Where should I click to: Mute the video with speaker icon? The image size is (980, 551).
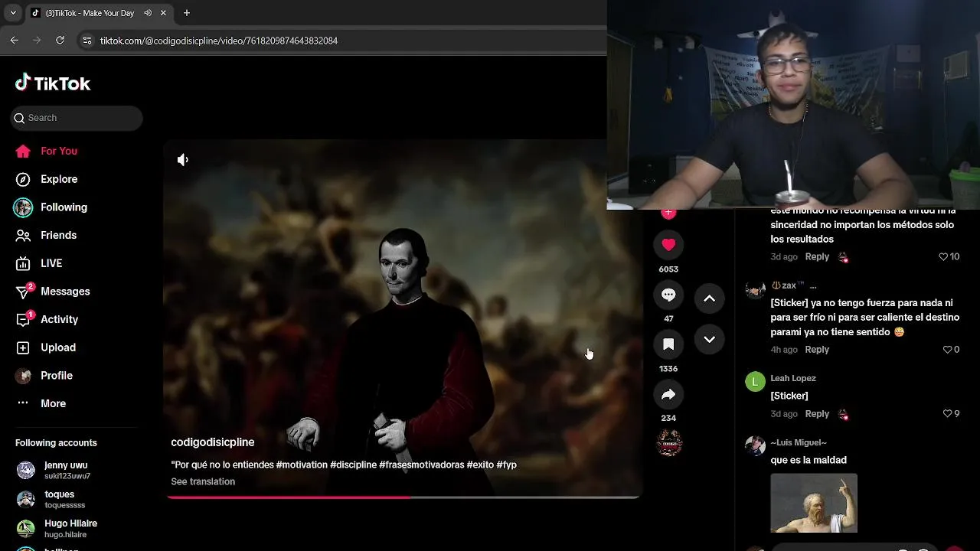click(183, 159)
